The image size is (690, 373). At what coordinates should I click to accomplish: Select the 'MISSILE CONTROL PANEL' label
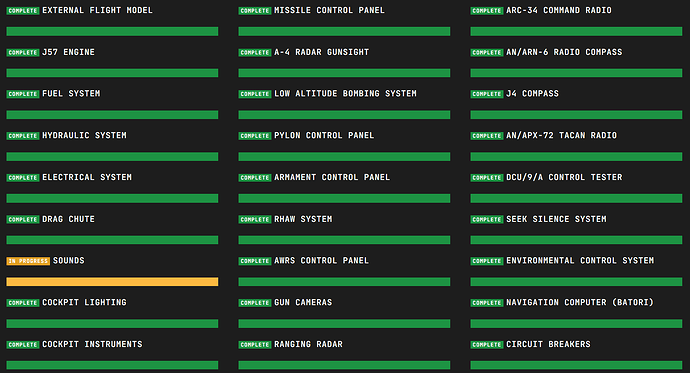coord(329,10)
